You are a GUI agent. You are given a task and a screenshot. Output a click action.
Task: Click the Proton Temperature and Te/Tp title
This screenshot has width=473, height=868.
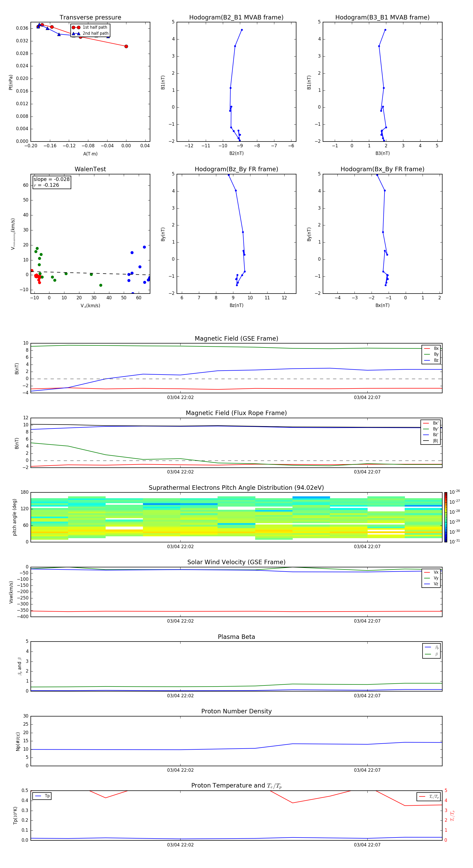tap(236, 786)
